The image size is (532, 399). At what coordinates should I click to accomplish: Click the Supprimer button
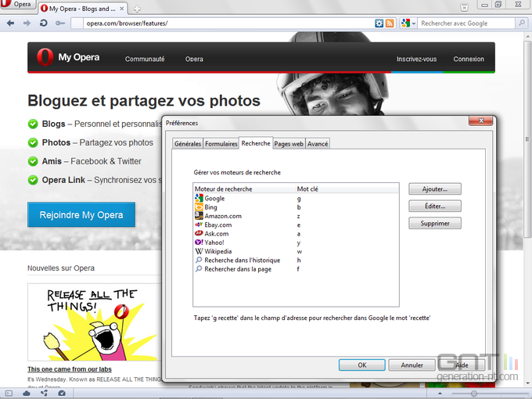(435, 223)
